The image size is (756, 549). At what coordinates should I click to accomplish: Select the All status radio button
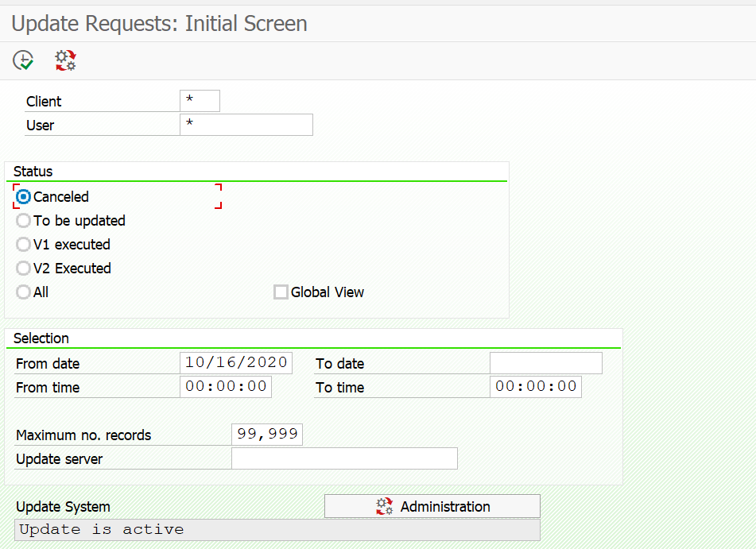coord(23,292)
